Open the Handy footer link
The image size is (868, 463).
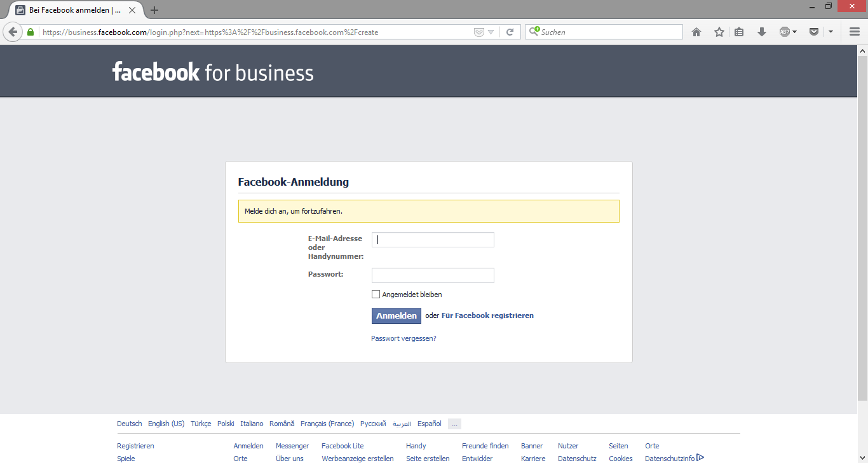coord(416,446)
